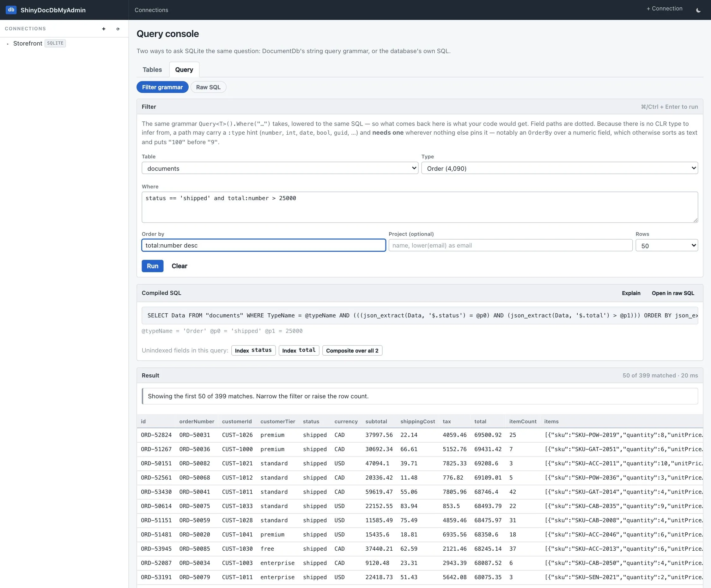Select Filter grammar mode
The width and height of the screenshot is (711, 588).
coord(162,87)
